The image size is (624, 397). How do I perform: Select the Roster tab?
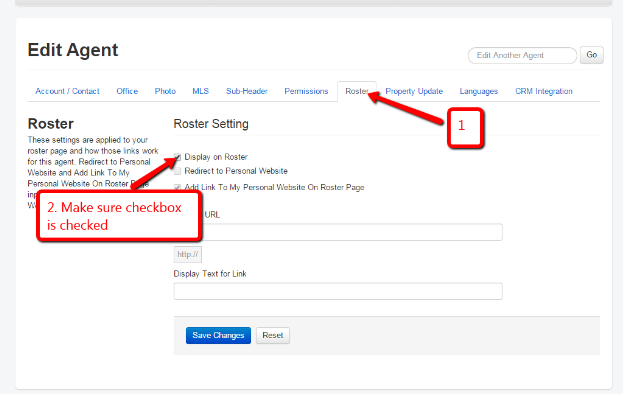(x=357, y=91)
